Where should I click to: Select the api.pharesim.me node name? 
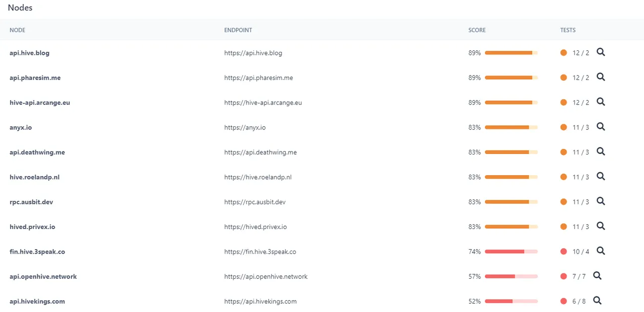pyautogui.click(x=35, y=77)
